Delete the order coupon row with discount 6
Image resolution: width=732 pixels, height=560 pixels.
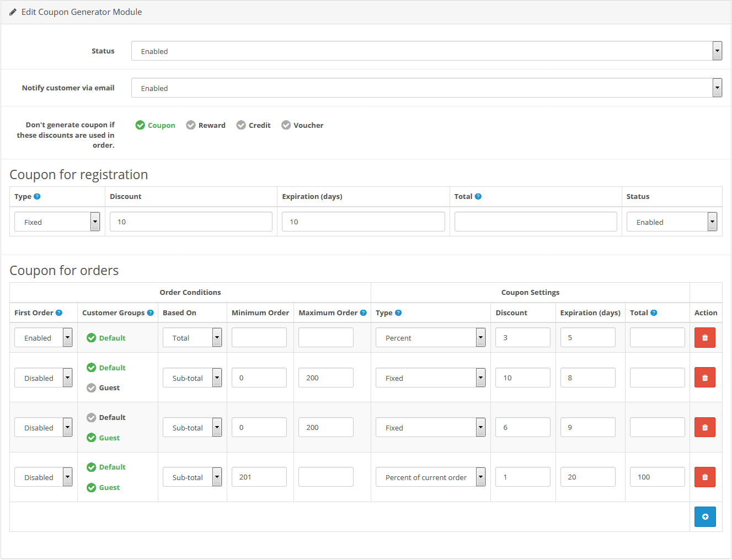pos(705,427)
